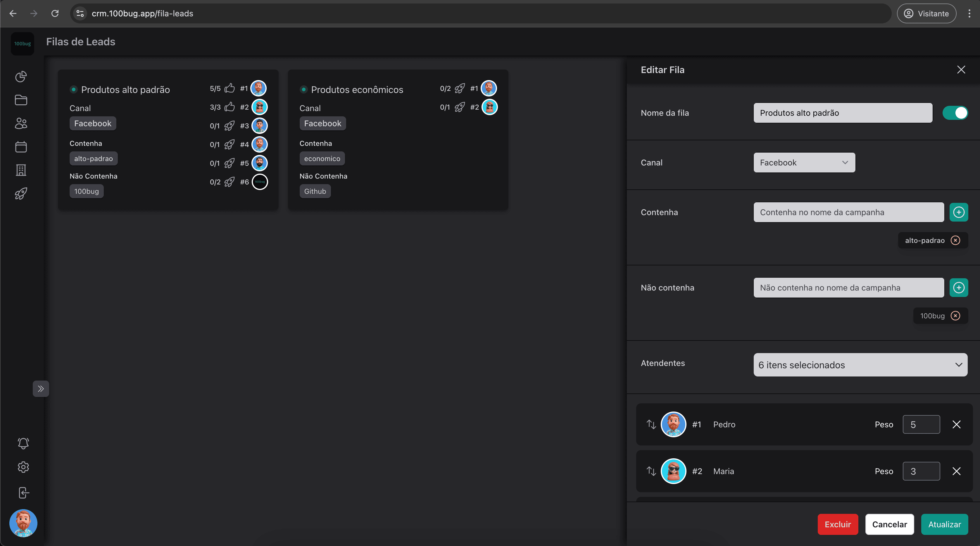Click the Nome da fila input field
This screenshot has width=980, height=546.
(843, 113)
